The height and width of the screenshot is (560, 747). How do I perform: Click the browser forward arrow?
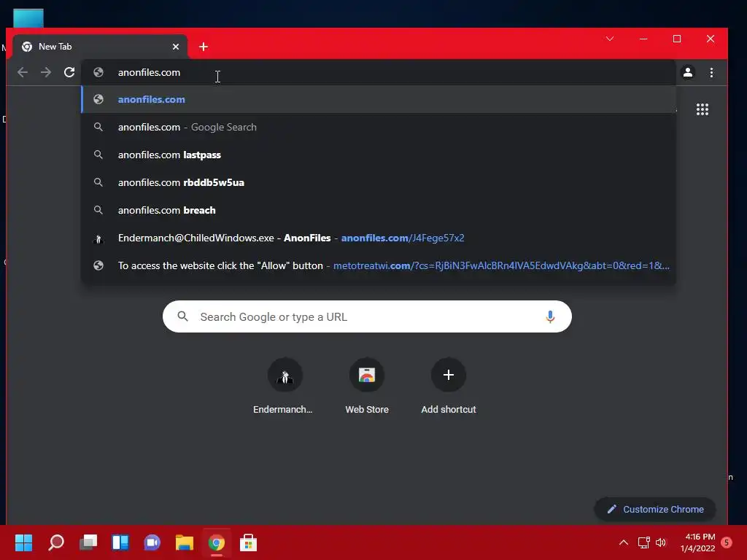click(46, 72)
